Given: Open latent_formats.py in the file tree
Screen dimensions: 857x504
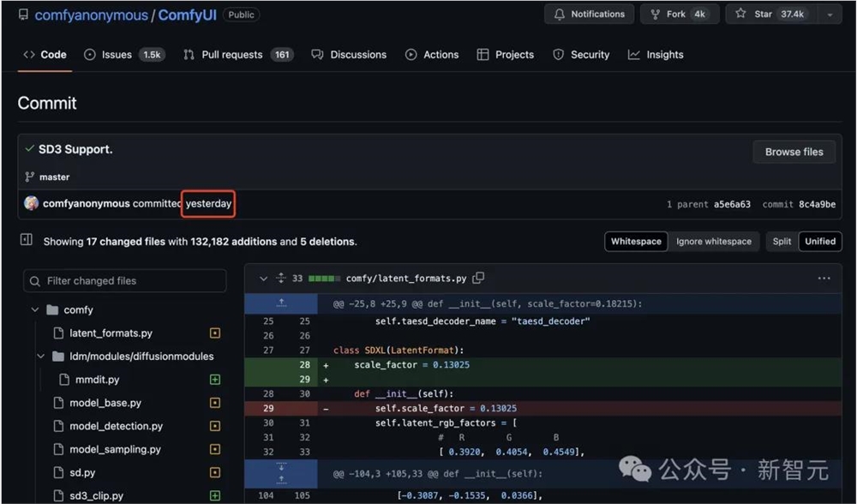Looking at the screenshot, I should (x=111, y=333).
